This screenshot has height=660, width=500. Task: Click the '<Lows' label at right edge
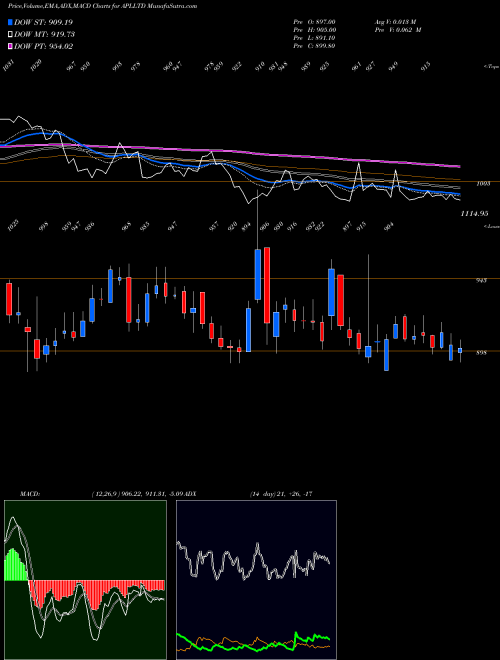[491, 227]
